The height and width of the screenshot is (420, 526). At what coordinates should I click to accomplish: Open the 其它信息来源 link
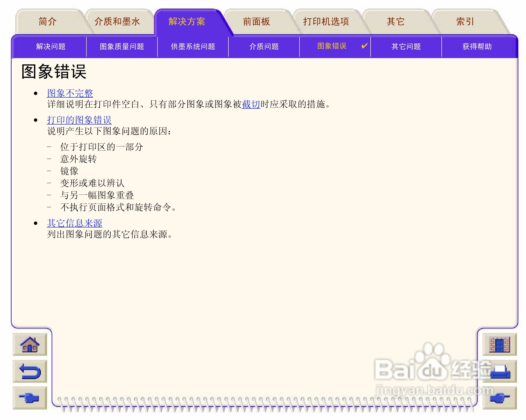[74, 223]
